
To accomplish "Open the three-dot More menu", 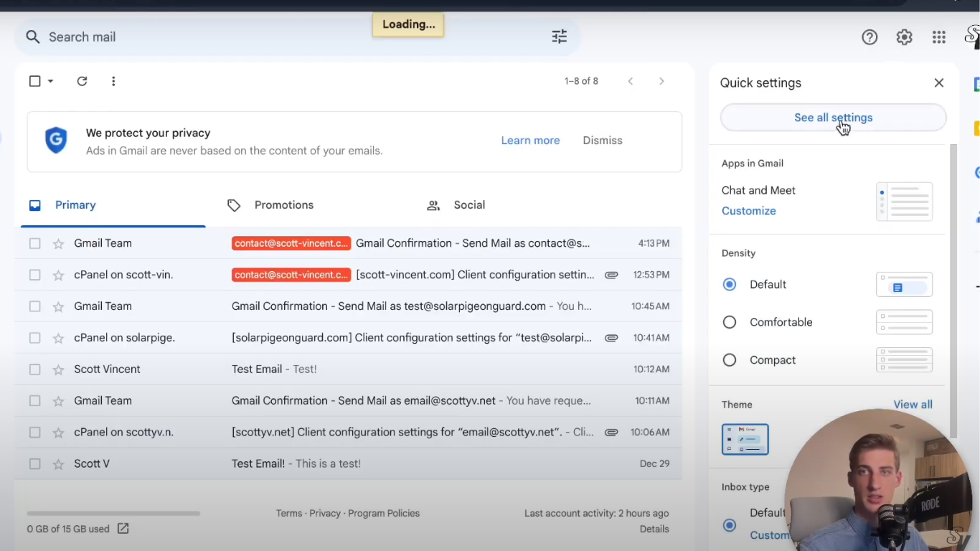I will point(113,81).
